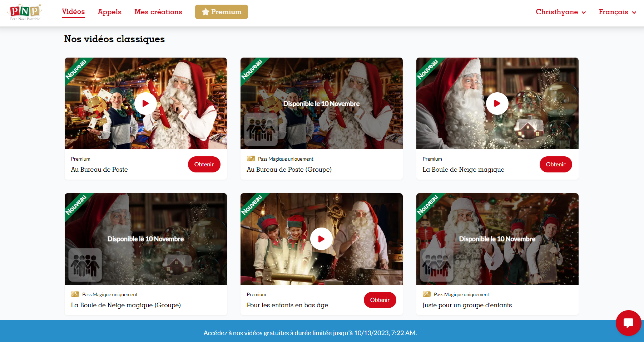Open the chat bubble support icon
Viewport: 644px width, 342px height.
628,323
